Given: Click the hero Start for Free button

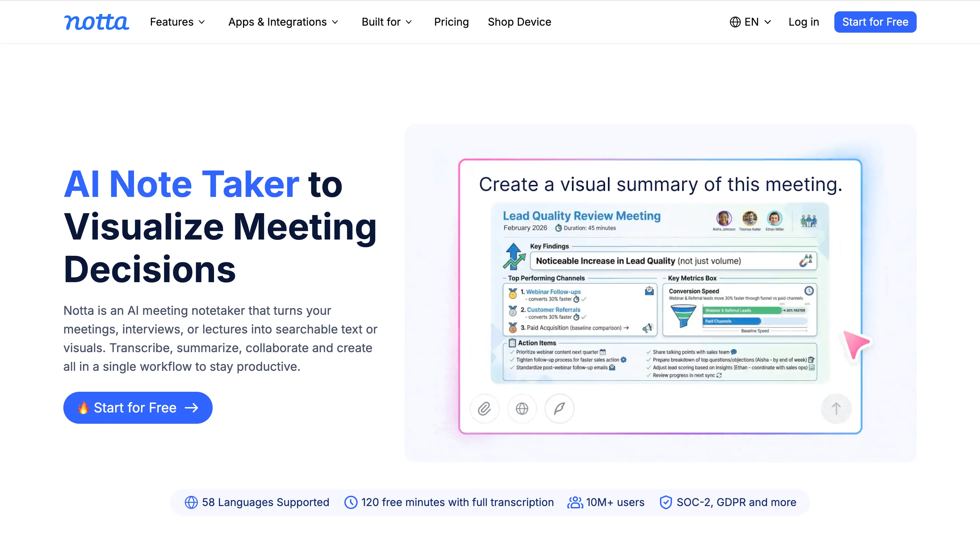Looking at the screenshot, I should (138, 408).
